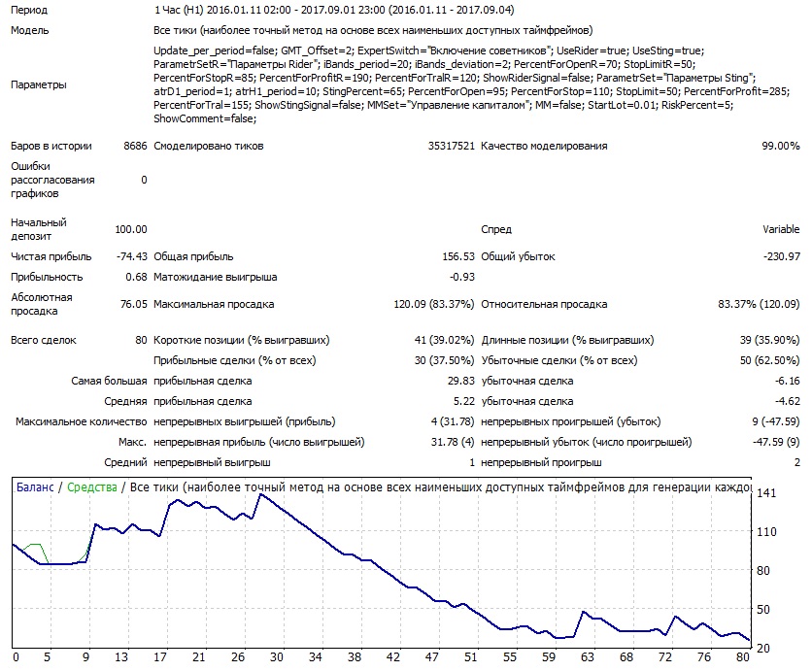
Task: Select the profitable trades value '30 (37.50%)'
Action: (444, 360)
